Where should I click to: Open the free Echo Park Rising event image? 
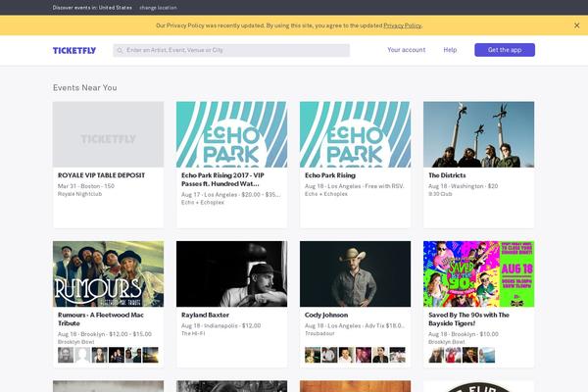click(x=355, y=134)
